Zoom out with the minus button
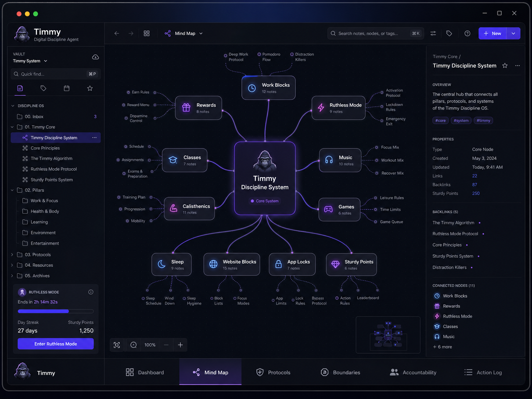The image size is (532, 399). (166, 345)
